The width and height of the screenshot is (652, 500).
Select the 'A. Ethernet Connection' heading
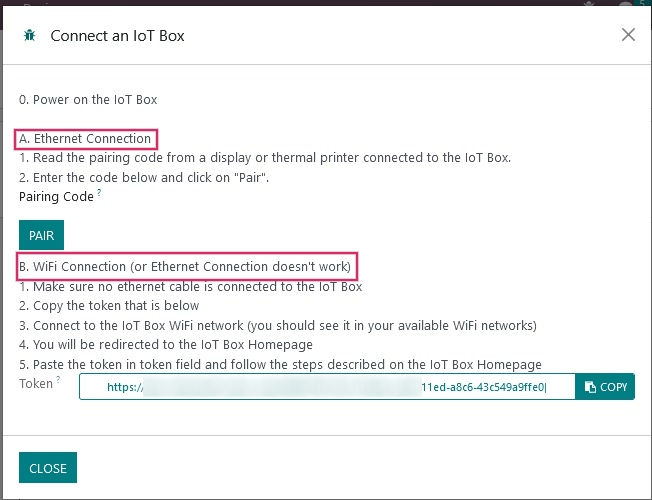[86, 139]
